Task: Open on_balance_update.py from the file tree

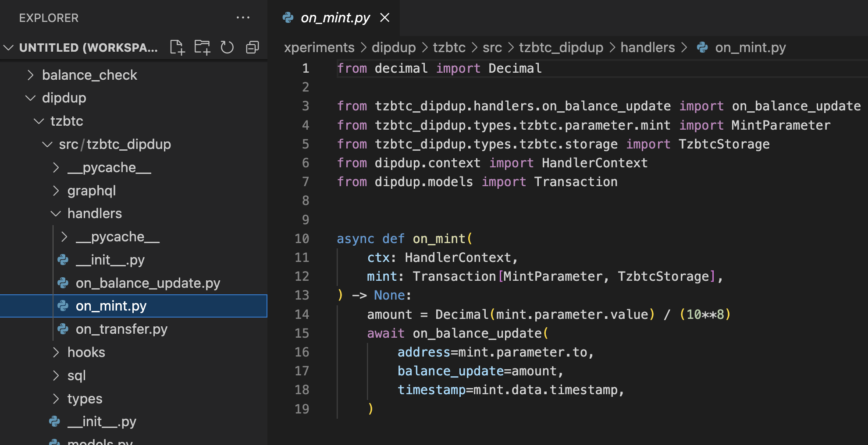Action: pyautogui.click(x=148, y=283)
